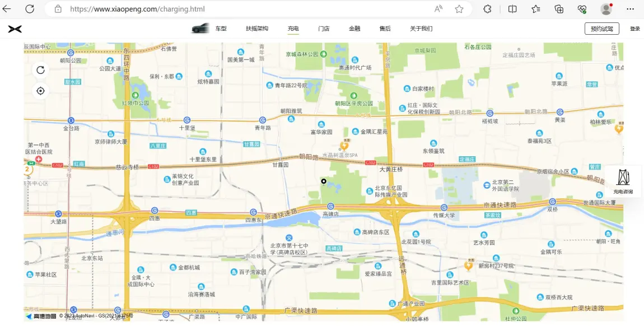Reload the page using the browser refresh icon
This screenshot has height=331, width=644.
coord(30,9)
